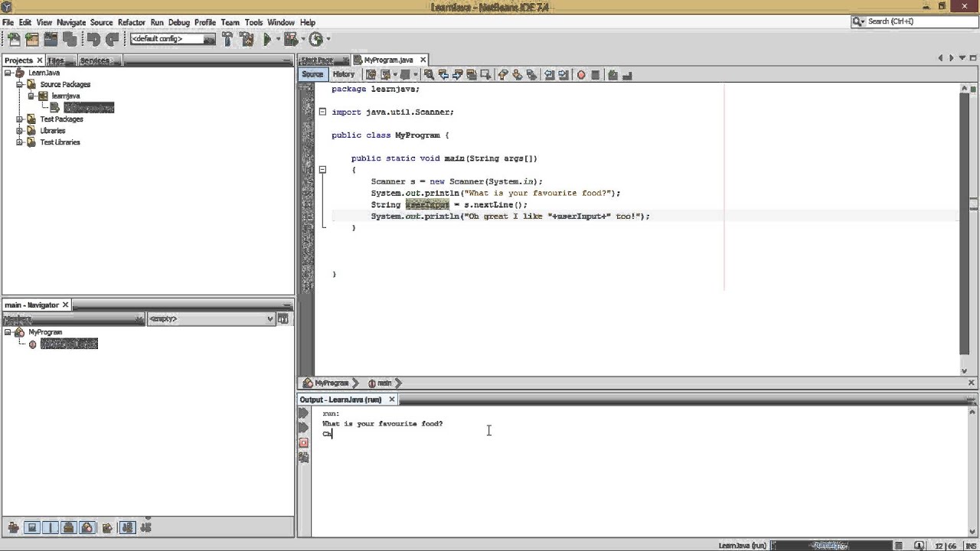980x551 pixels.
Task: Run the project with green play icon
Action: [266, 39]
